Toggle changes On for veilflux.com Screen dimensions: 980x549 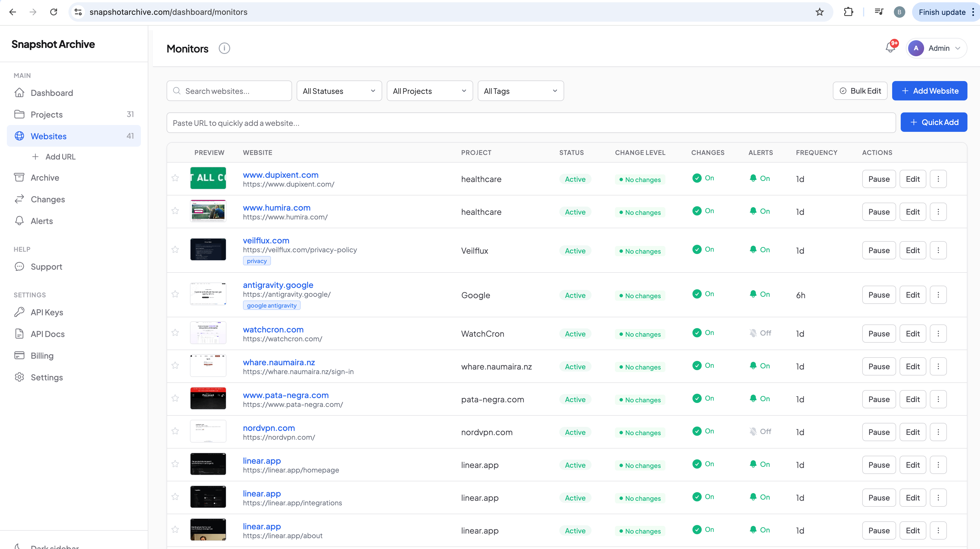[x=703, y=249]
